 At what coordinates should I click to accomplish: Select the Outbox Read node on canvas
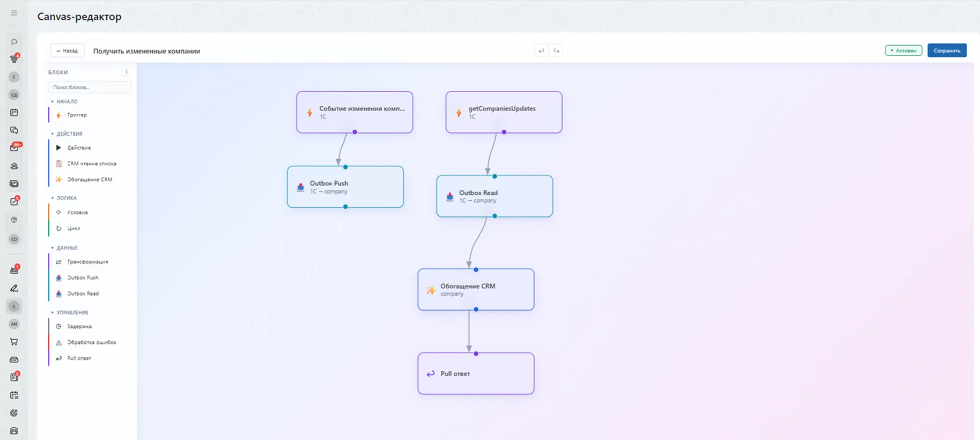tap(495, 196)
